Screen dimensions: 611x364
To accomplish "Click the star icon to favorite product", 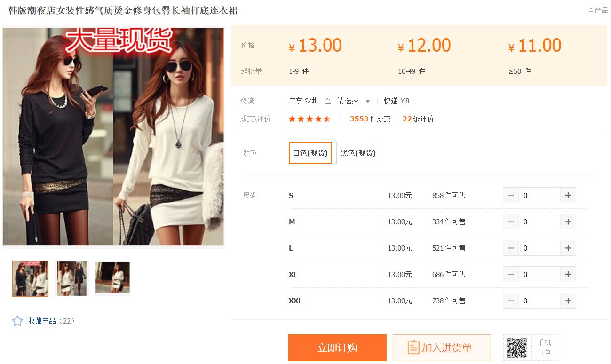I will tap(17, 321).
